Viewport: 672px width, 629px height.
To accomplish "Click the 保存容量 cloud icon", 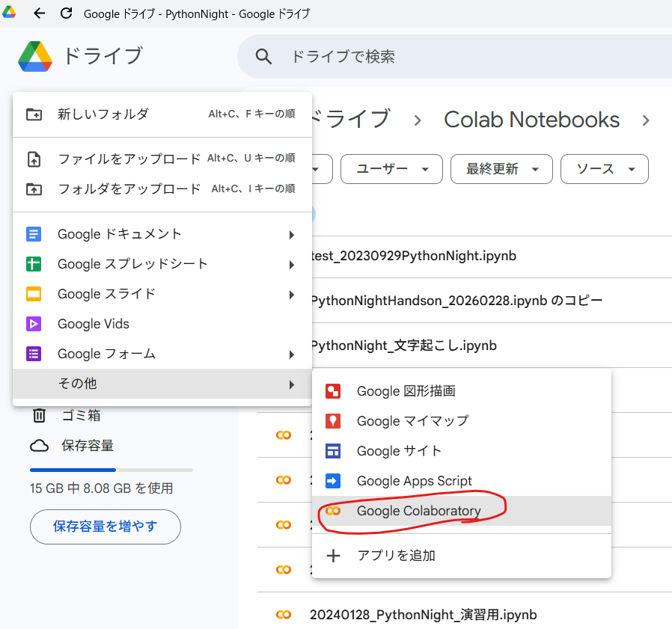I will click(39, 446).
